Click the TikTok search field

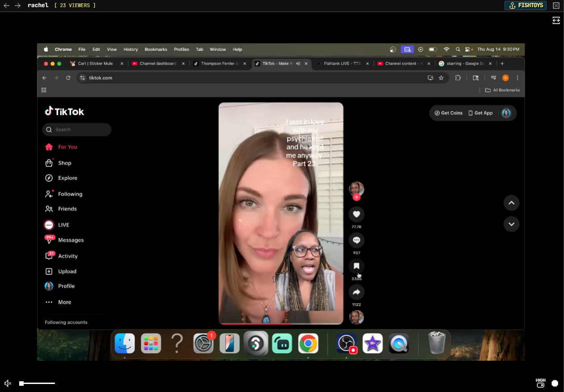(x=77, y=129)
